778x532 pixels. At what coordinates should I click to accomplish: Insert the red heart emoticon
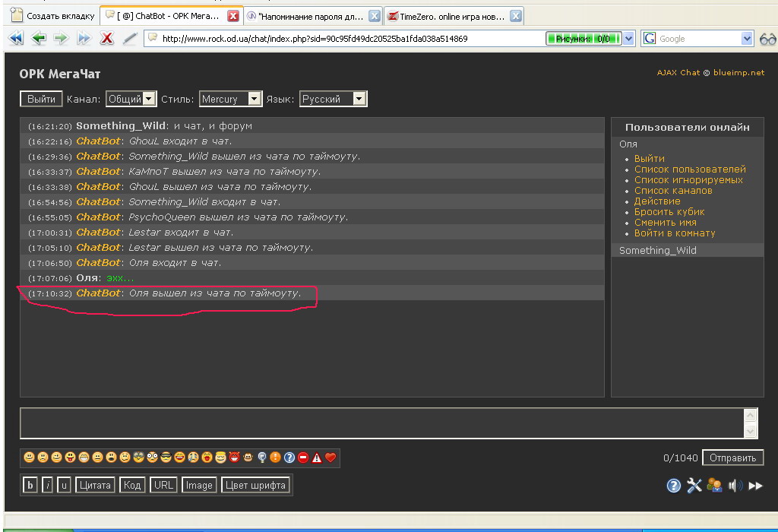click(330, 458)
